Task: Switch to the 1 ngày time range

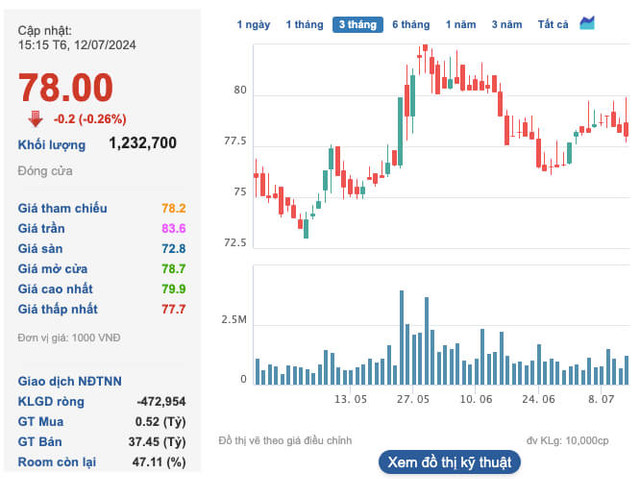Action: (253, 24)
